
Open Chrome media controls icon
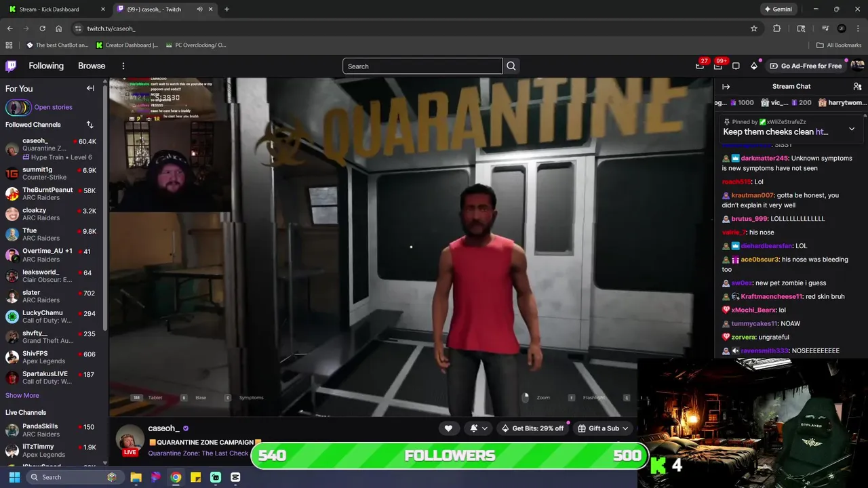pos(825,28)
